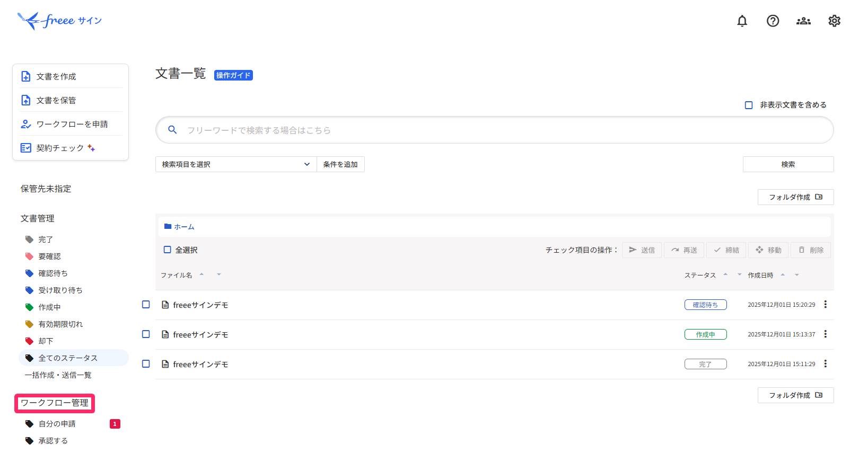The width and height of the screenshot is (868, 453).
Task: Click the 検索 search button
Action: [x=788, y=164]
